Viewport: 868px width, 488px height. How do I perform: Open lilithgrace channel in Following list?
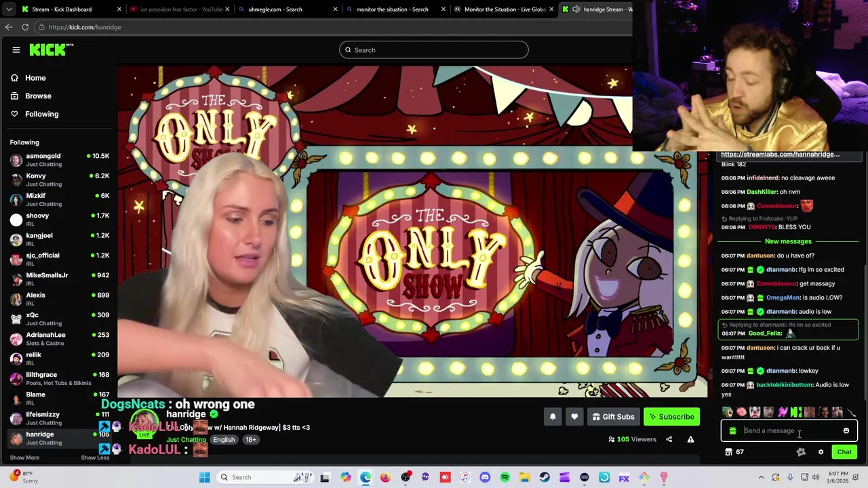[x=60, y=378]
